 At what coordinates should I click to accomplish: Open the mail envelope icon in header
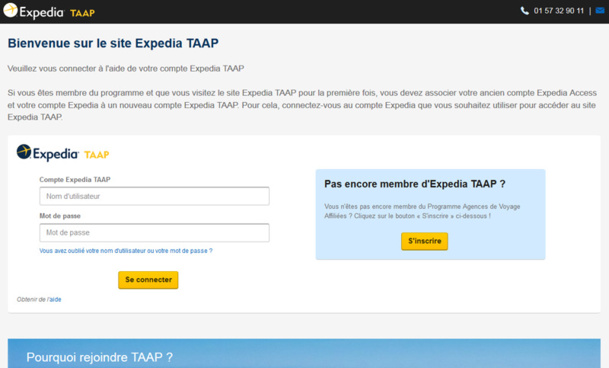pos(600,10)
